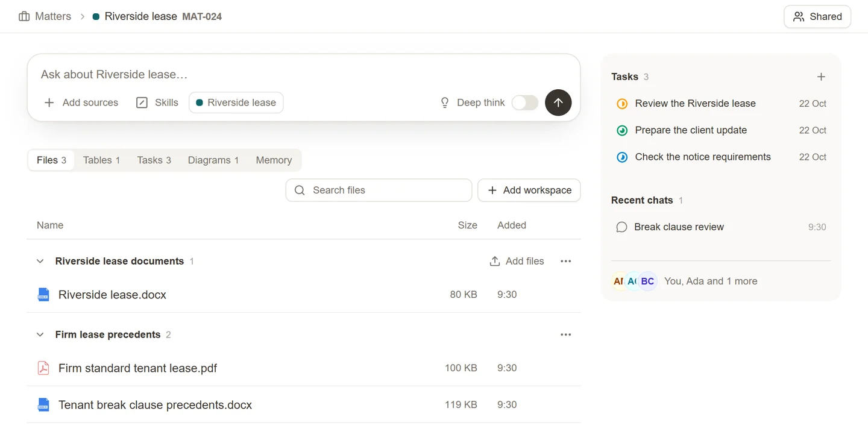Toggle the Deep think switch
This screenshot has width=868, height=443.
pyautogui.click(x=524, y=102)
